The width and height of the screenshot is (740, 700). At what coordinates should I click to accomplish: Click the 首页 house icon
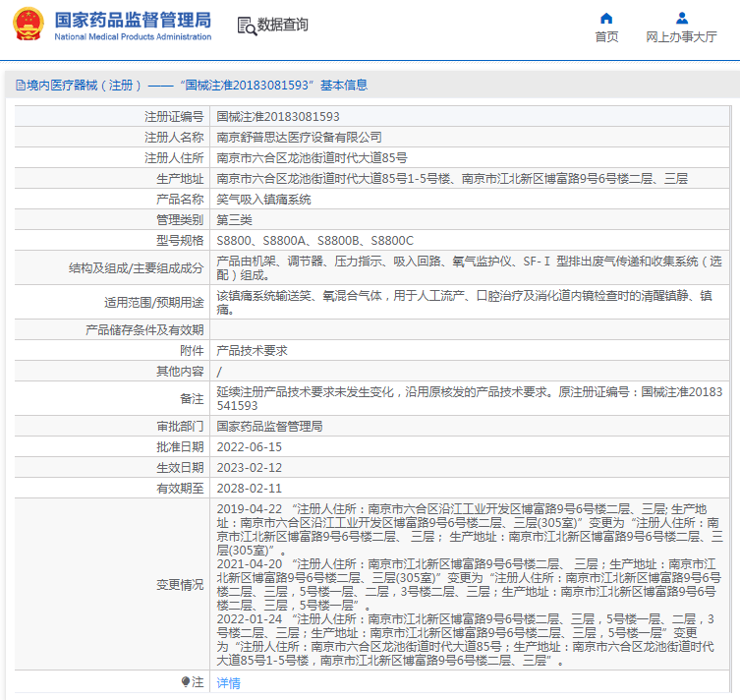tap(606, 18)
